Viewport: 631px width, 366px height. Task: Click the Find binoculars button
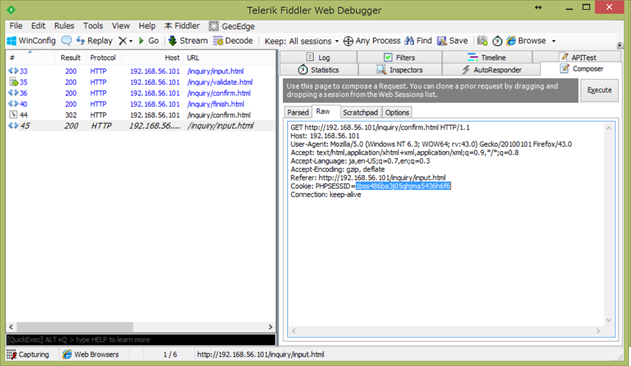click(418, 41)
